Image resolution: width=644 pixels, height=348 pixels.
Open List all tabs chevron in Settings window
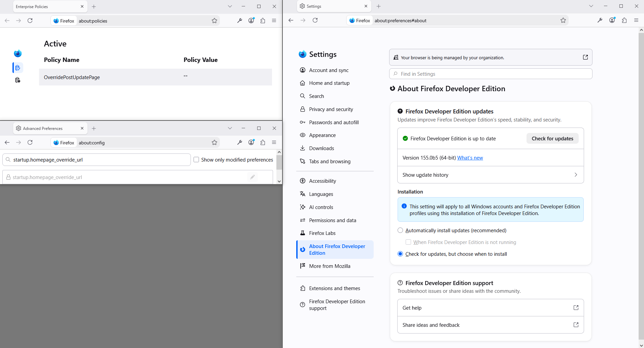591,6
